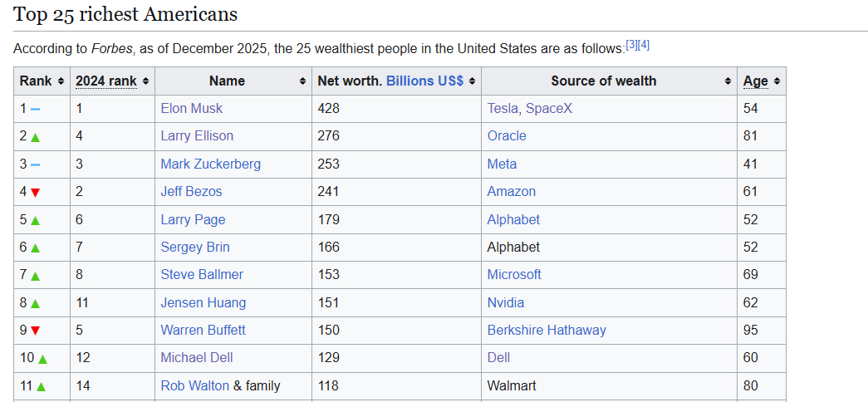Open the Oracle source link
The width and height of the screenshot is (868, 402).
(x=507, y=136)
